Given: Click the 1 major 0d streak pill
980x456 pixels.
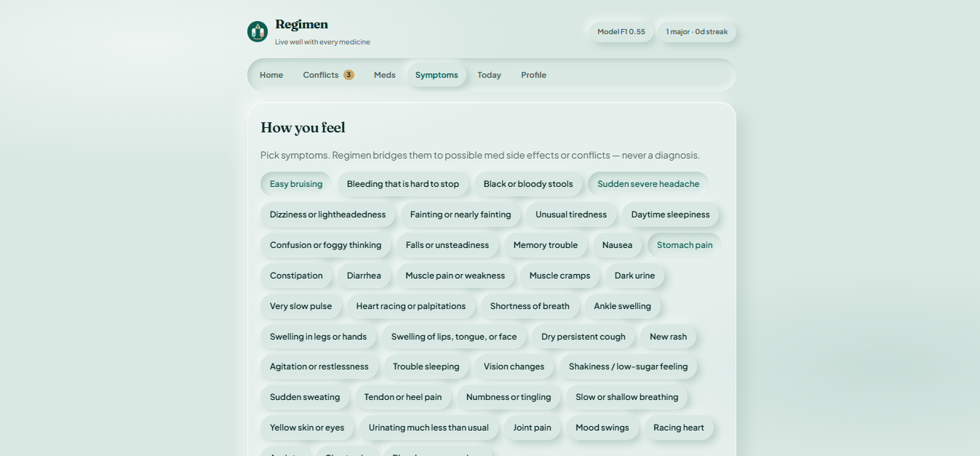Looking at the screenshot, I should (x=697, y=32).
